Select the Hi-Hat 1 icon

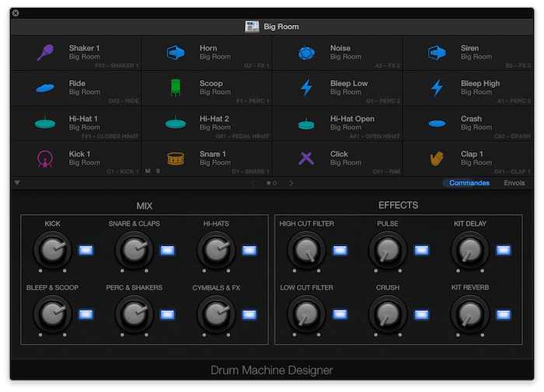click(x=45, y=123)
